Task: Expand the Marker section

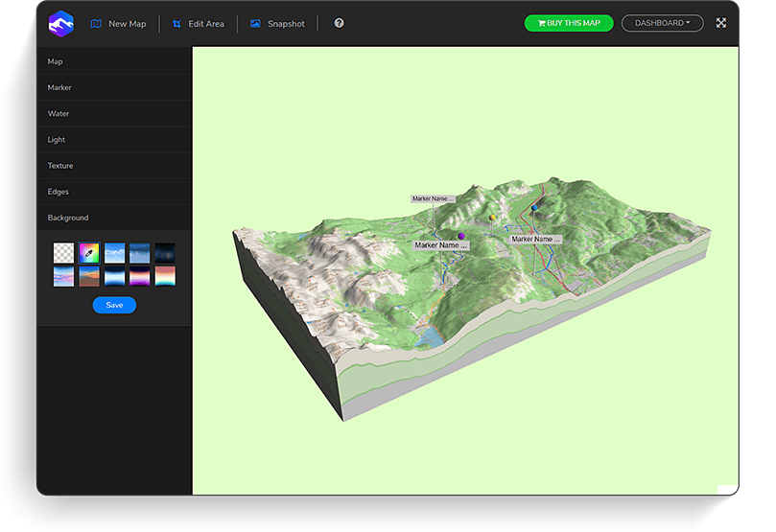Action: [x=114, y=87]
